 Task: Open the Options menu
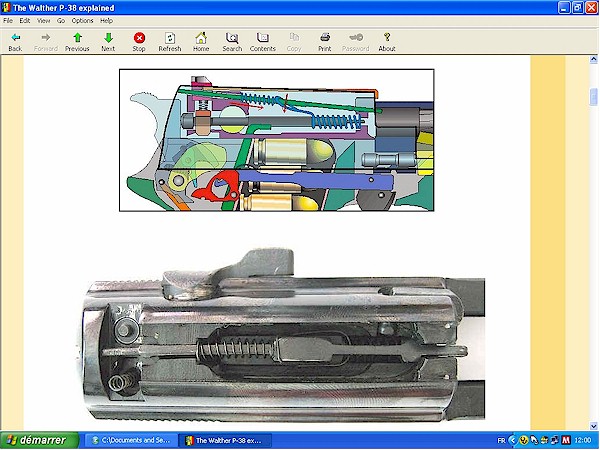[82, 21]
